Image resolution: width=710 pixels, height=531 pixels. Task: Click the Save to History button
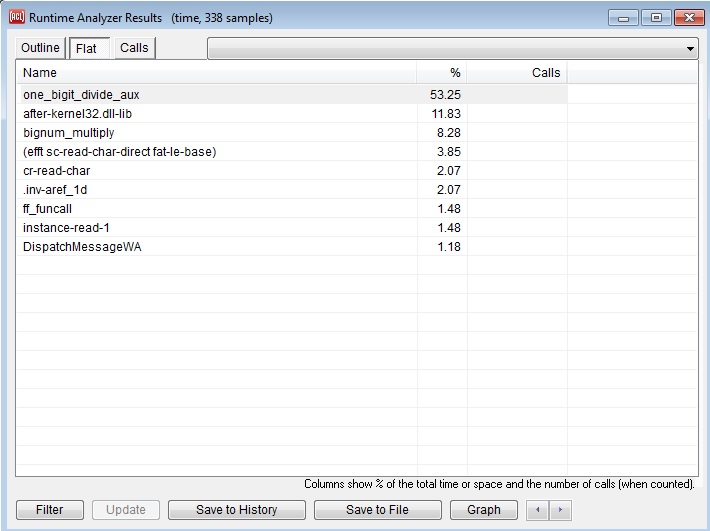[x=236, y=510]
